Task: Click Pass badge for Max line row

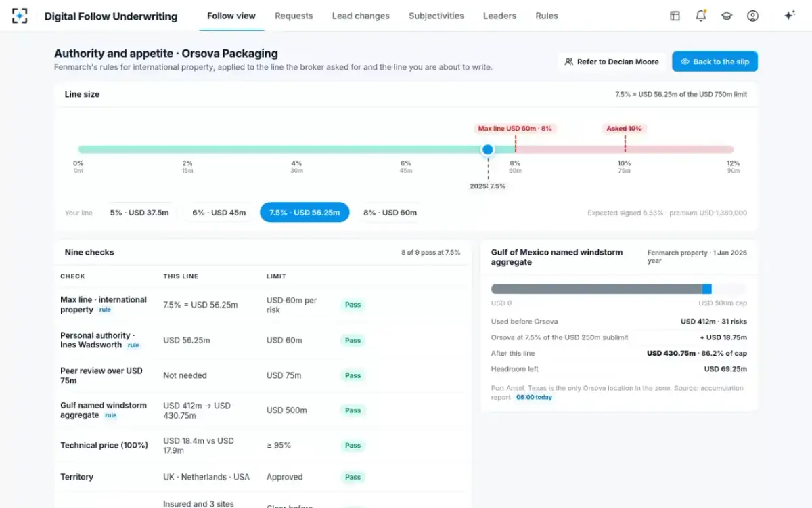Action: (353, 305)
